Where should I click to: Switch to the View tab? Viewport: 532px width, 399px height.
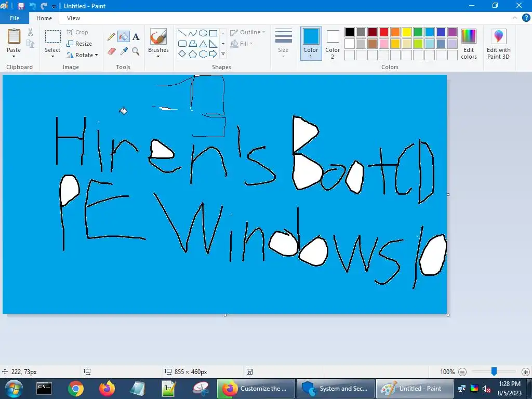(x=73, y=18)
